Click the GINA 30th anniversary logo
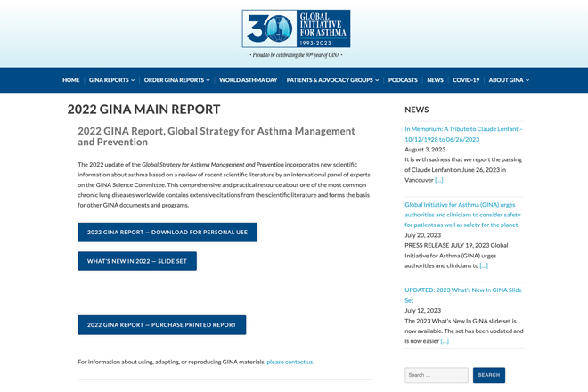This screenshot has height=392, width=588. point(296,29)
